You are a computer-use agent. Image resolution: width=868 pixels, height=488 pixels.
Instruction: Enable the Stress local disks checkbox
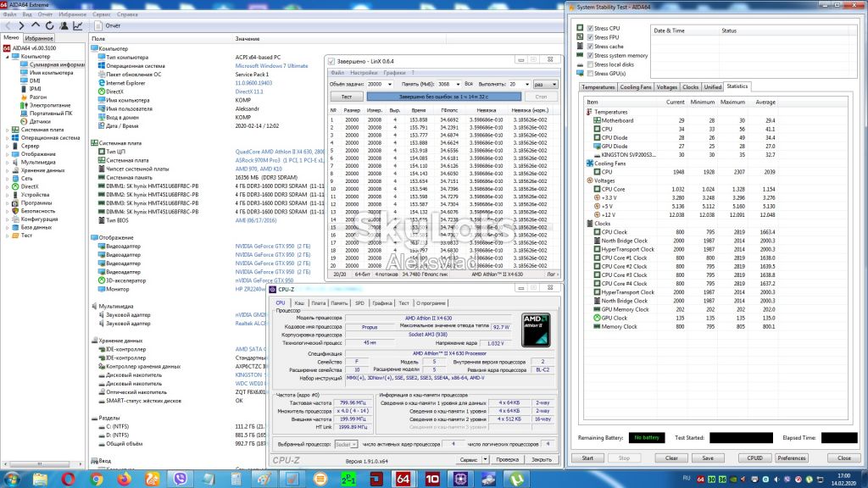[590, 64]
